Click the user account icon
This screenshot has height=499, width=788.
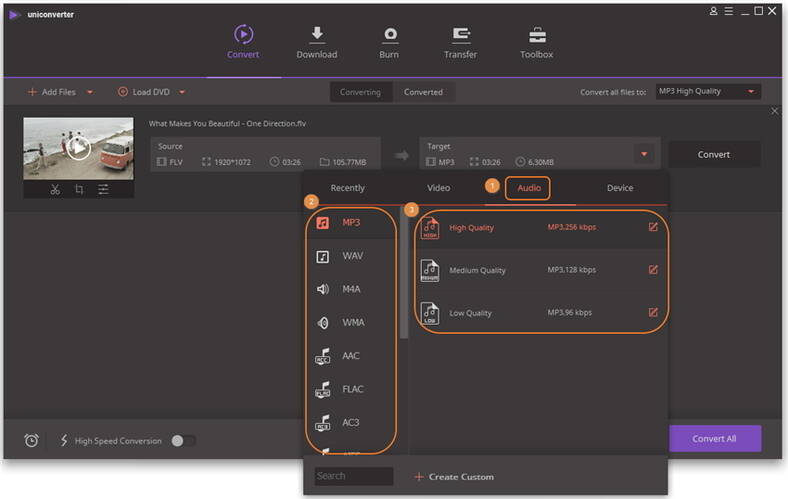[713, 11]
